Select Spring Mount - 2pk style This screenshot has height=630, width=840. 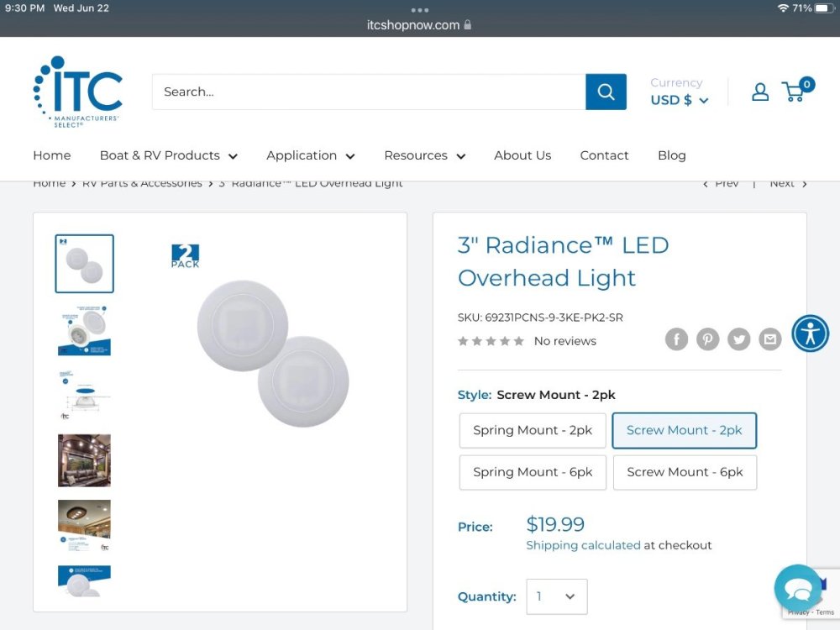click(533, 430)
